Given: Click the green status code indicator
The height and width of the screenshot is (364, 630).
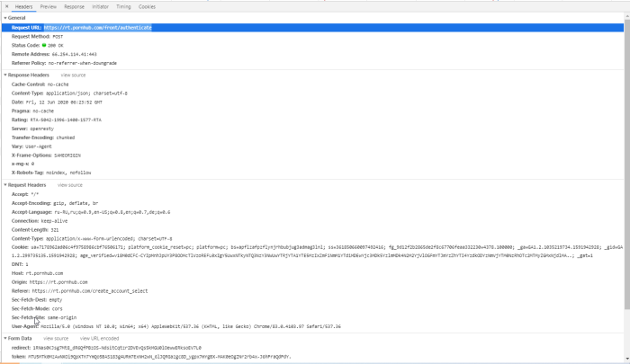Looking at the screenshot, I should pos(45,45).
